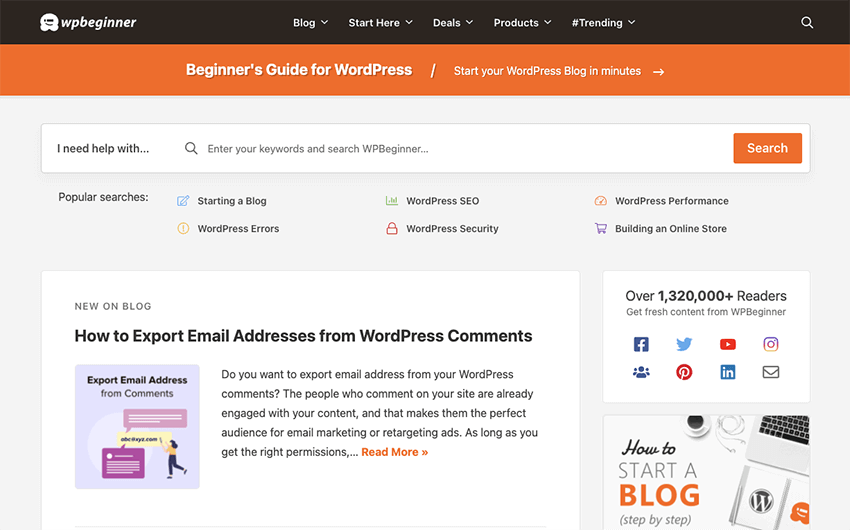The image size is (850, 530).
Task: Open the Instagram profile icon
Action: [x=771, y=344]
